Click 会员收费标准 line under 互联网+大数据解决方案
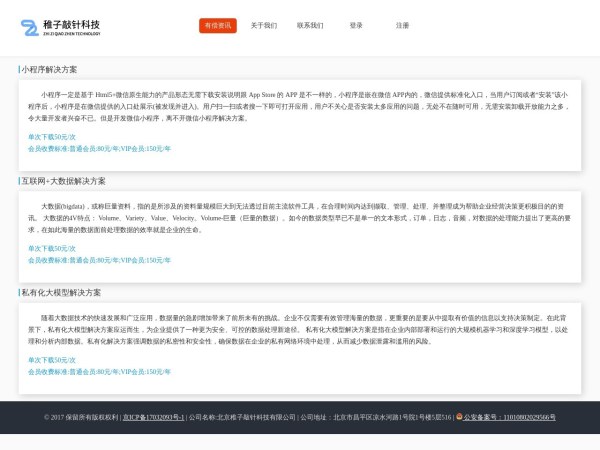This screenshot has width=600, height=450. 99,260
